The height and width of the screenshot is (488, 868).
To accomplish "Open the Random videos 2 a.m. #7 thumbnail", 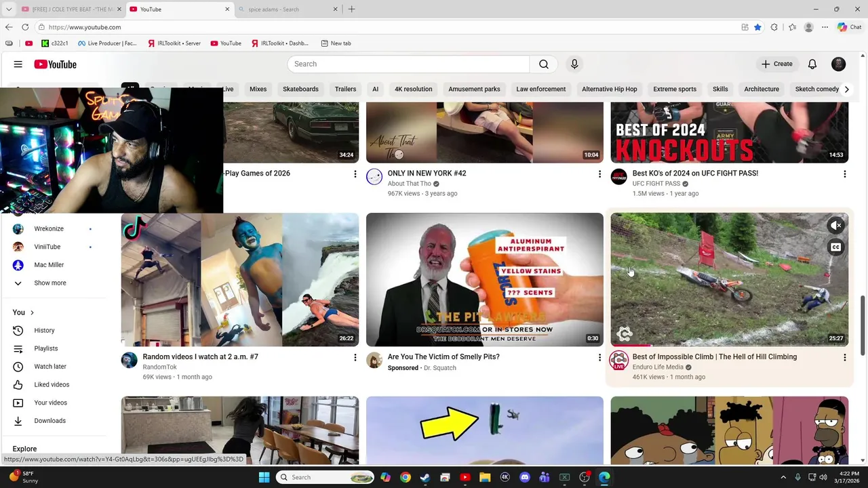I will (240, 280).
